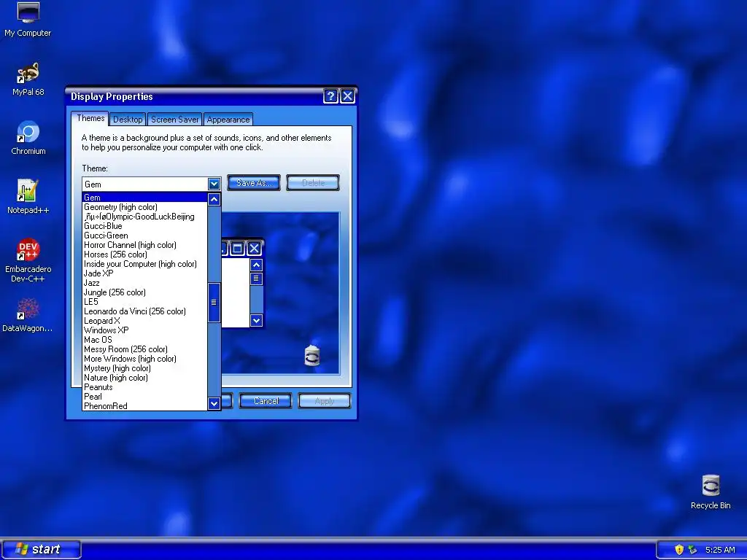The width and height of the screenshot is (747, 560).
Task: Select the DataWagon desktop shortcut
Action: [x=27, y=315]
